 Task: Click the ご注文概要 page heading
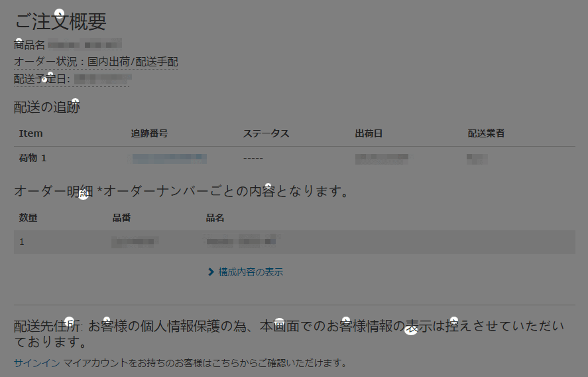coord(60,21)
